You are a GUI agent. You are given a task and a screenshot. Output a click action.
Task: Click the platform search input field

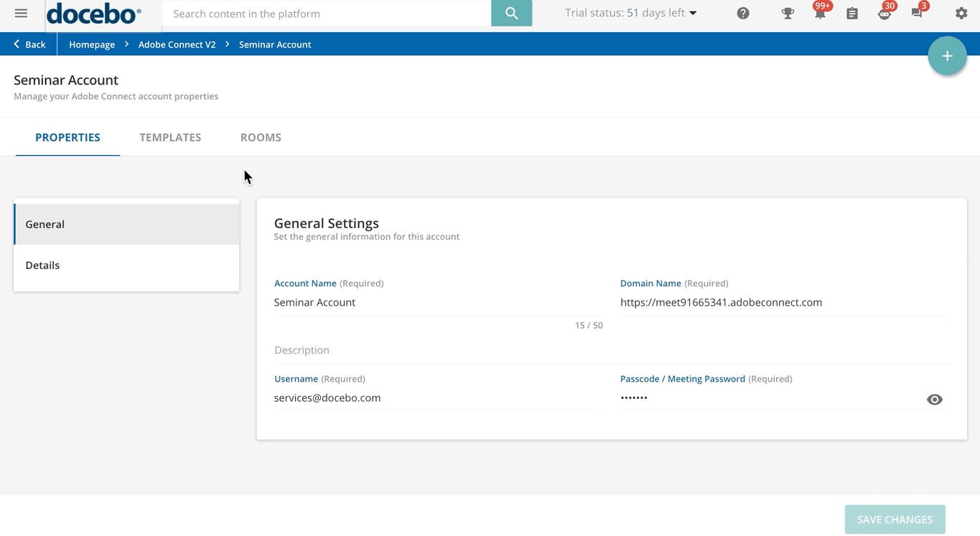tap(327, 14)
